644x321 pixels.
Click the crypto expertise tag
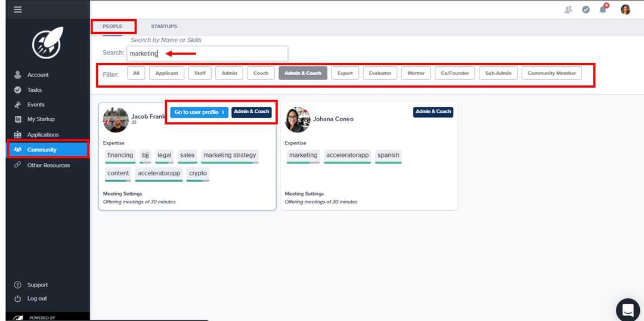point(198,174)
